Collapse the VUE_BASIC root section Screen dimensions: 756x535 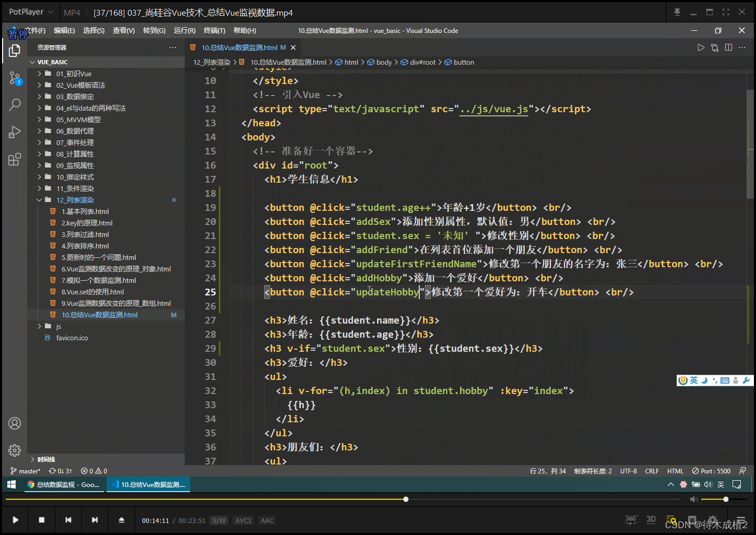point(52,62)
